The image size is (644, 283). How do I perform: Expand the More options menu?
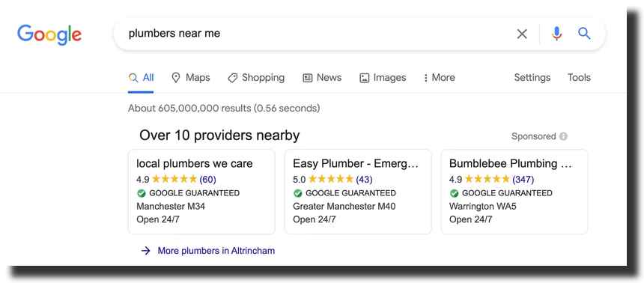(x=439, y=78)
